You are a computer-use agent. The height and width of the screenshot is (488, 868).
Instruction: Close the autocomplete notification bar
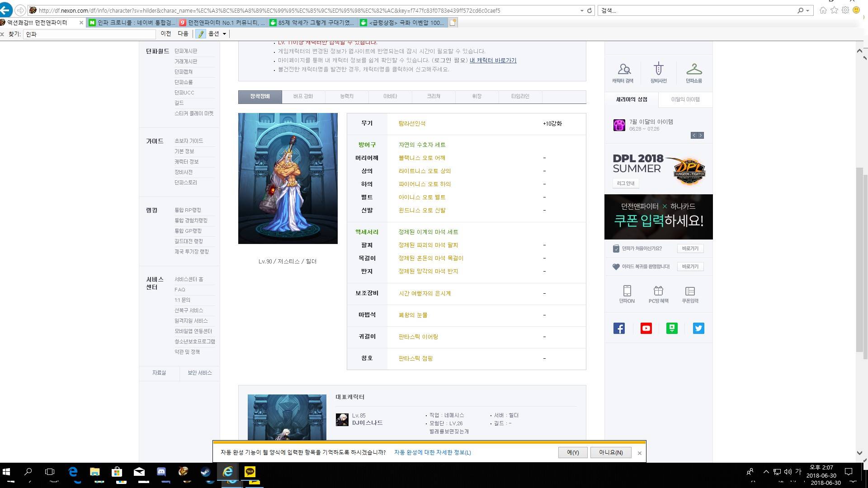pos(639,453)
